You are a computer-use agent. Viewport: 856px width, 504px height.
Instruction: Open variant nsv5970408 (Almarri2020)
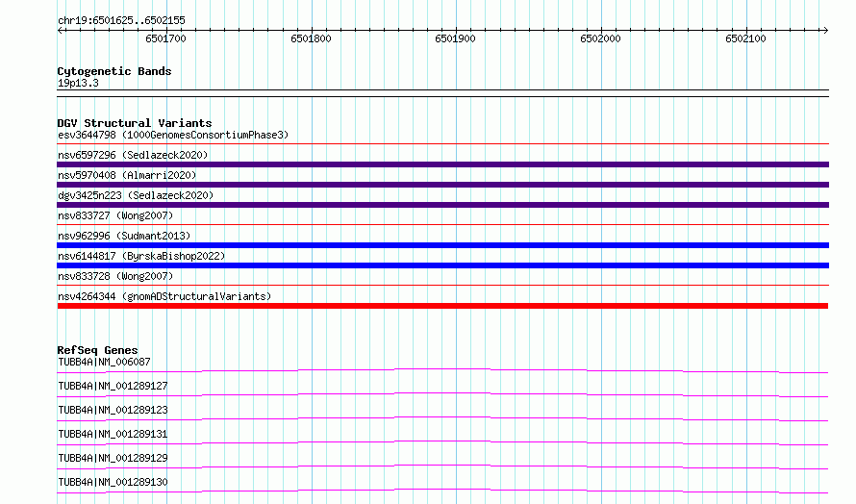(127, 175)
